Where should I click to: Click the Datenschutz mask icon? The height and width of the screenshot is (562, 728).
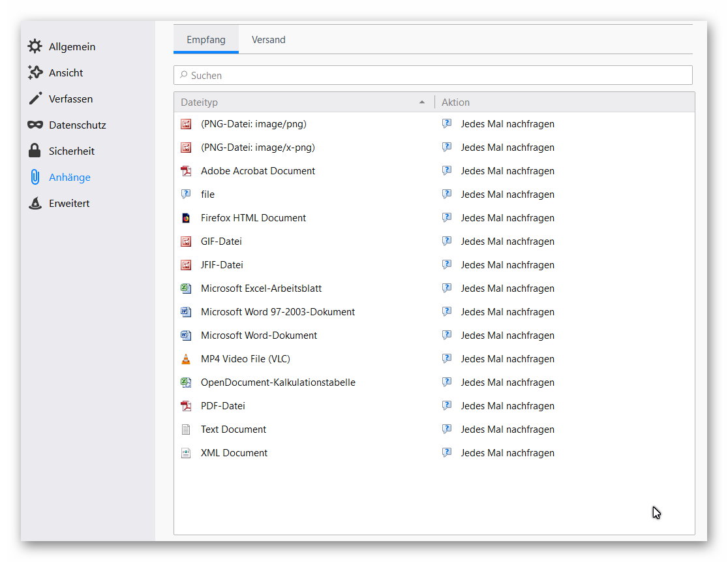pos(35,125)
